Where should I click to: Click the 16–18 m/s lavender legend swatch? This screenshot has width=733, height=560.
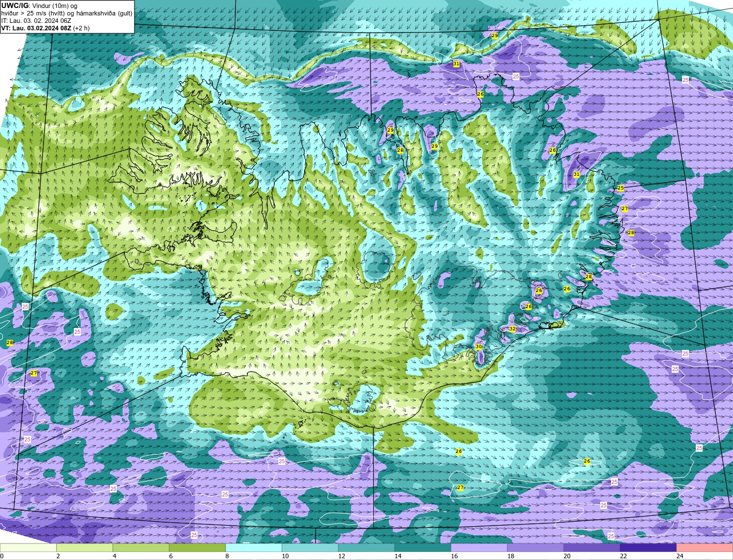(x=479, y=548)
